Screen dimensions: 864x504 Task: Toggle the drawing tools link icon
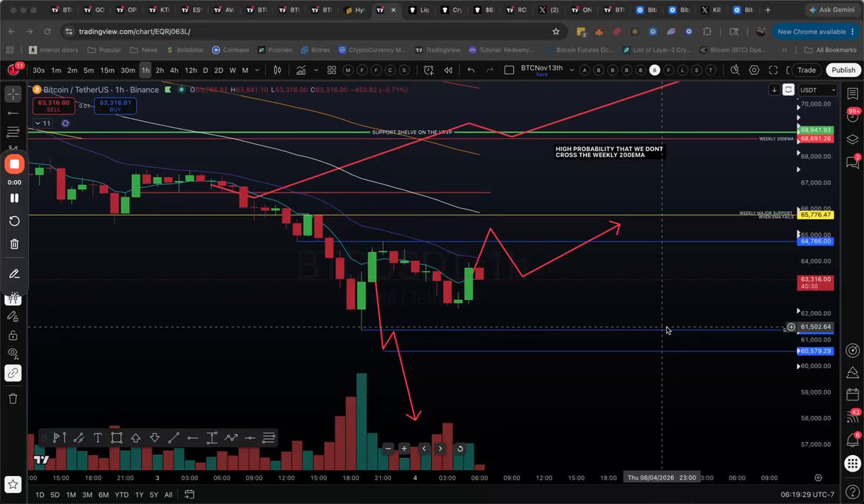[x=14, y=373]
